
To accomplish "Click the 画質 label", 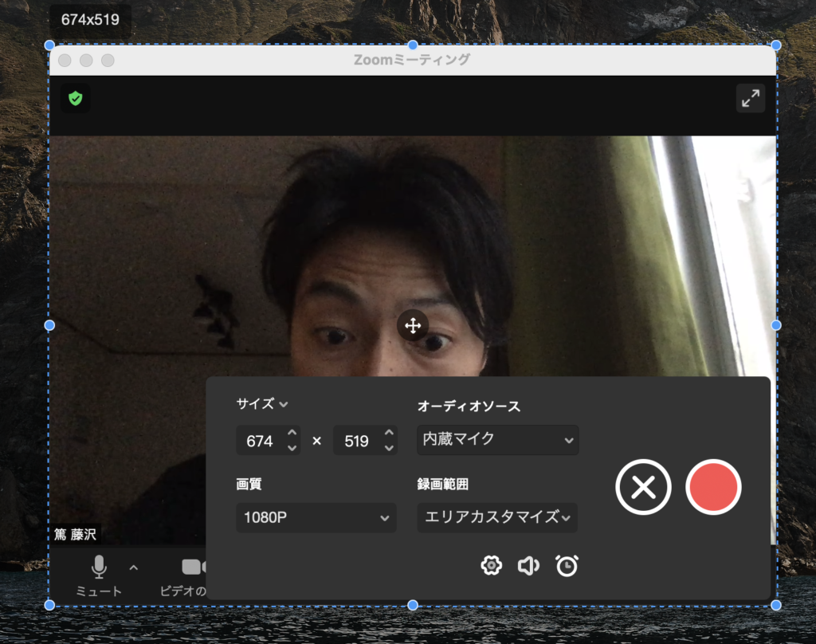I will 249,484.
